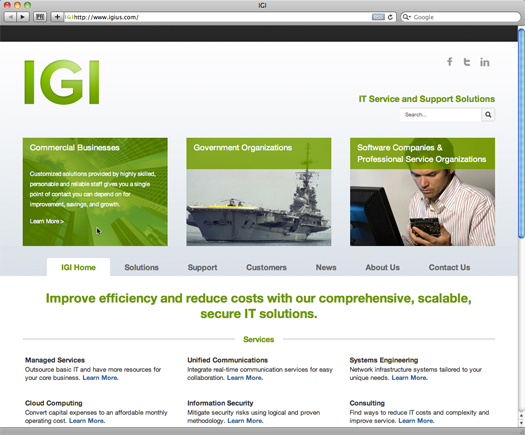Reload the page with refresh icon
Viewport: 525px width, 435px height.
point(390,17)
